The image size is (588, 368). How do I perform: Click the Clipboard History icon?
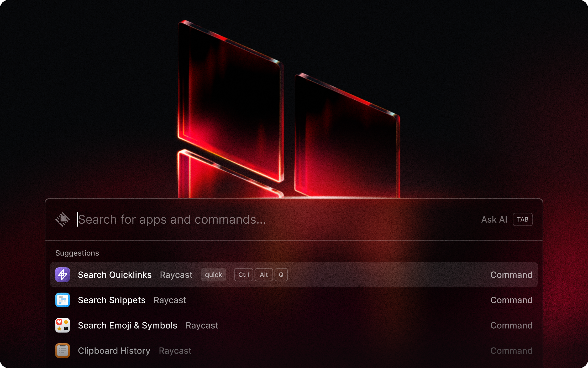coord(62,350)
